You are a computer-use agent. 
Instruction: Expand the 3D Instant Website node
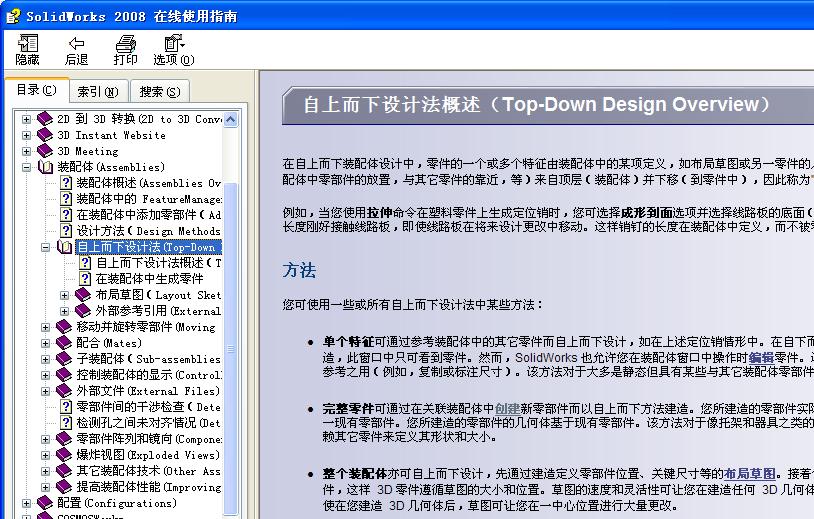pyautogui.click(x=26, y=135)
